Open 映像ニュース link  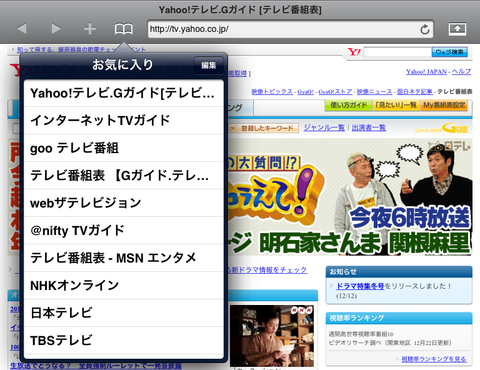pos(374,92)
